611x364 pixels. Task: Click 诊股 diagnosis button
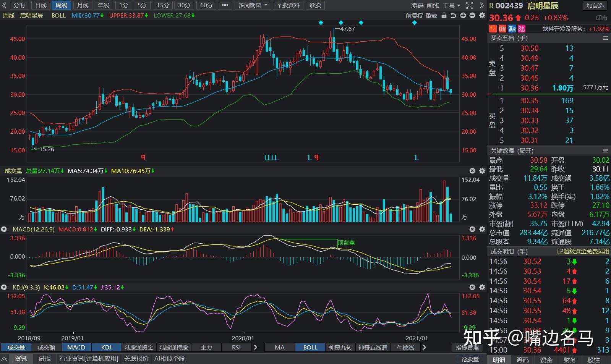coord(315,5)
